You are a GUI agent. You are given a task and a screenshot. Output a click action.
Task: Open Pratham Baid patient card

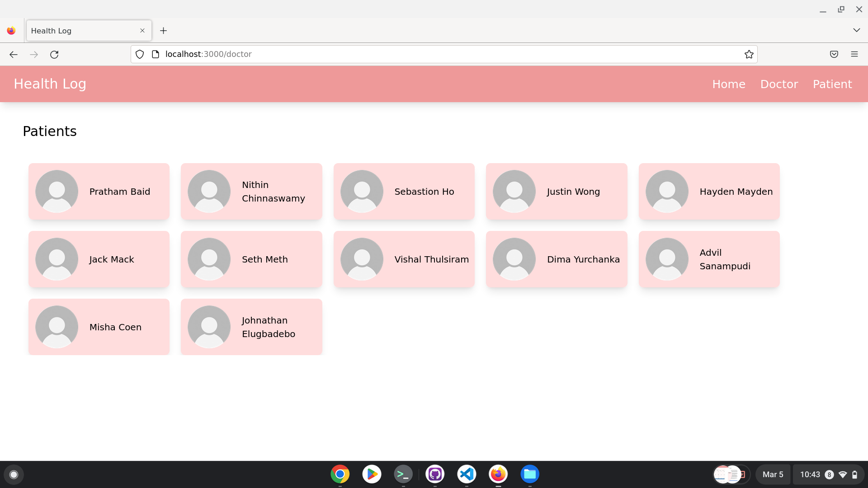[x=99, y=192]
